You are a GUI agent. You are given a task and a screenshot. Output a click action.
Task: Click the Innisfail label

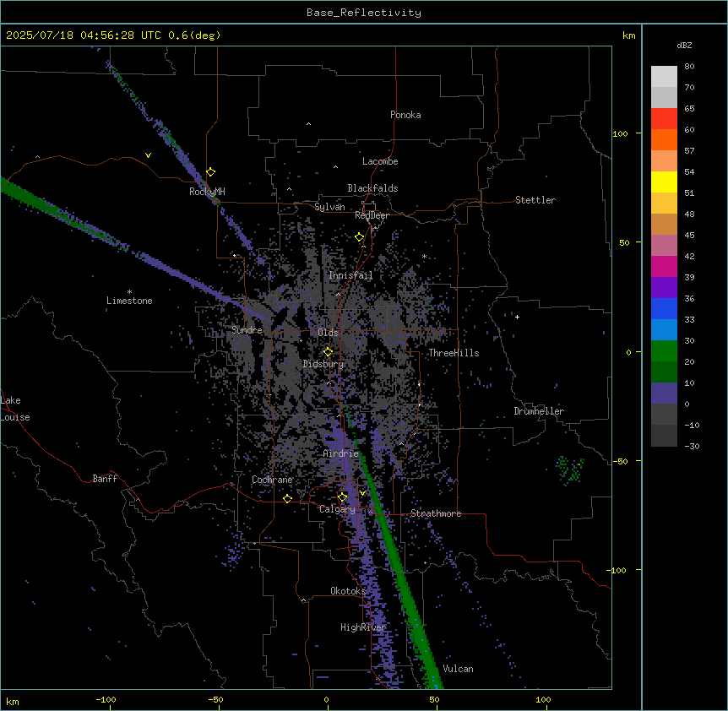point(350,275)
